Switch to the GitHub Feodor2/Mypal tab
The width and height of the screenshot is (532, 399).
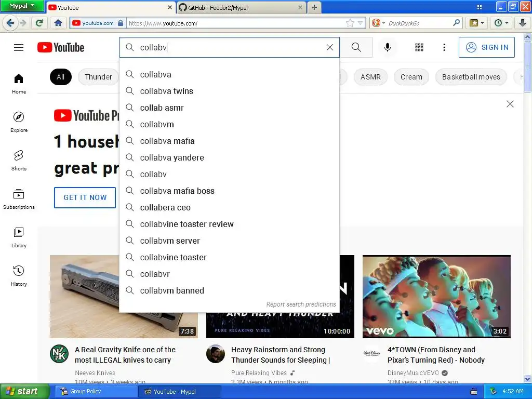(x=237, y=7)
